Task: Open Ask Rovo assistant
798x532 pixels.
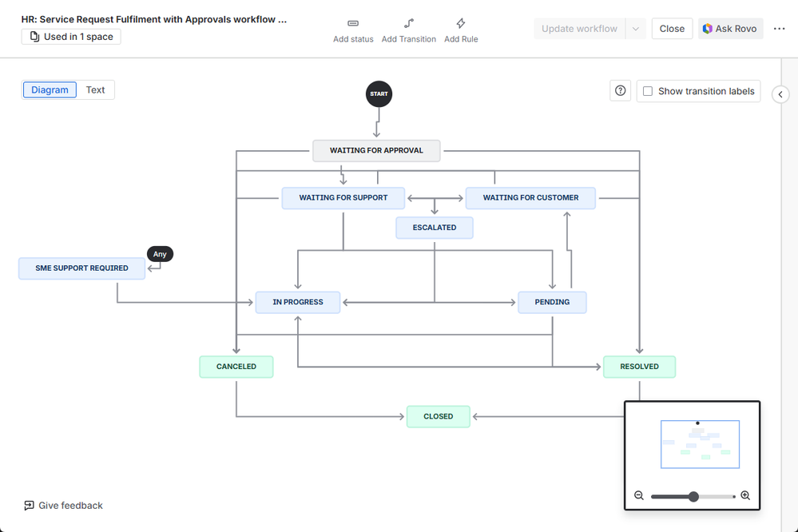Action: pos(730,29)
